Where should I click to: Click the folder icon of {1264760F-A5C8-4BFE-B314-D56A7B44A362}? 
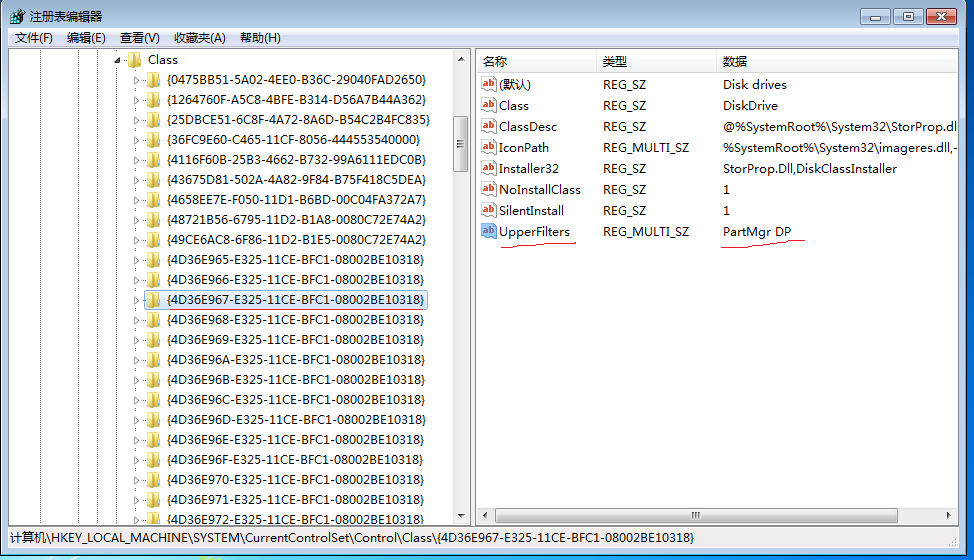pyautogui.click(x=153, y=100)
